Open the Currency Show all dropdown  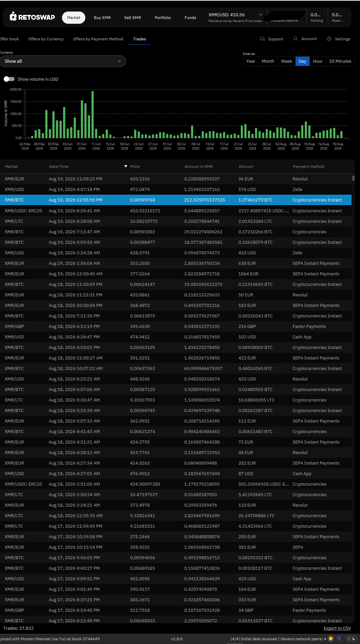point(63,61)
